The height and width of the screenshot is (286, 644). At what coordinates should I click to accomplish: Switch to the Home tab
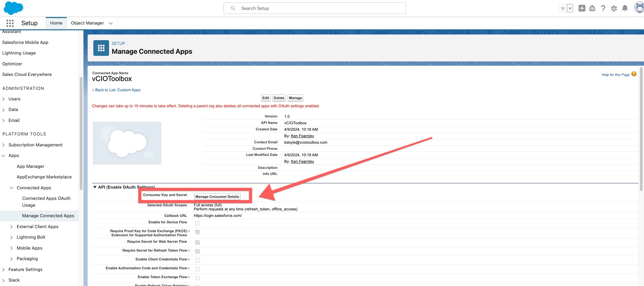click(56, 23)
